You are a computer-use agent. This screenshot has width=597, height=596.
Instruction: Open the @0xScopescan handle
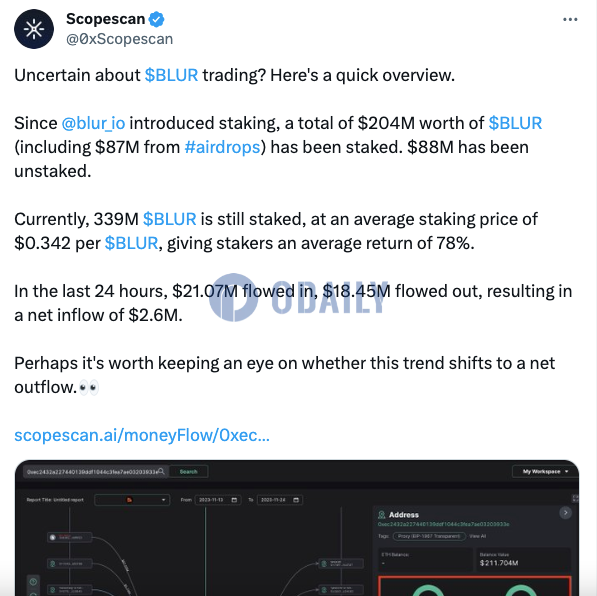[120, 39]
